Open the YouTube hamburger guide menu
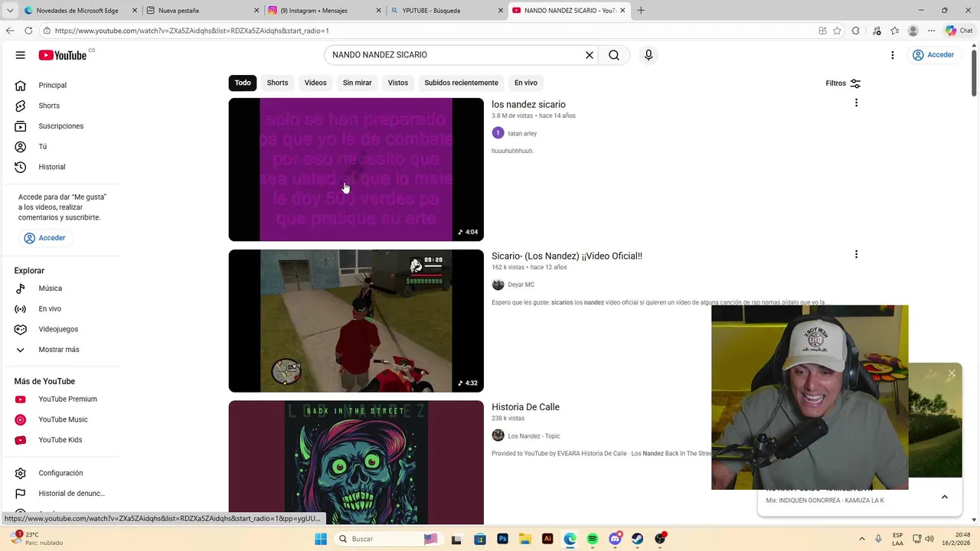 pos(21,55)
